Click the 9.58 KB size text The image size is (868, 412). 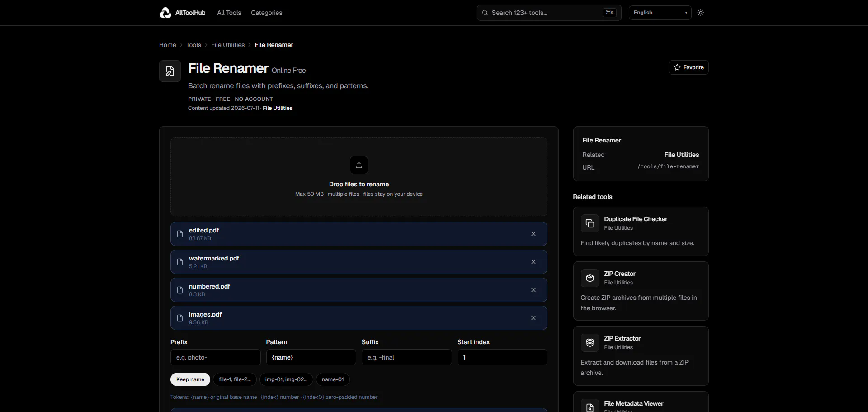[x=198, y=322]
